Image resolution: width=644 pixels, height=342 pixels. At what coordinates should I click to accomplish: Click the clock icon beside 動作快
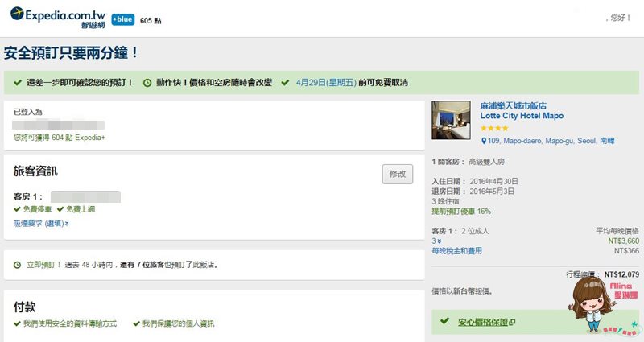pyautogui.click(x=147, y=83)
